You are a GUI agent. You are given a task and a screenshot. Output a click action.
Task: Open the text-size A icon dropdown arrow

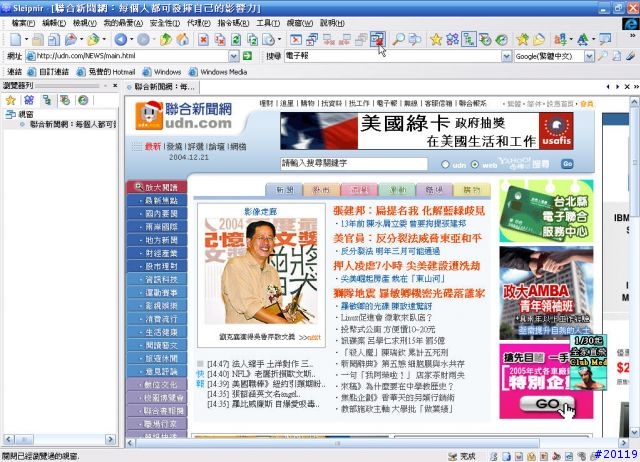tap(593, 39)
